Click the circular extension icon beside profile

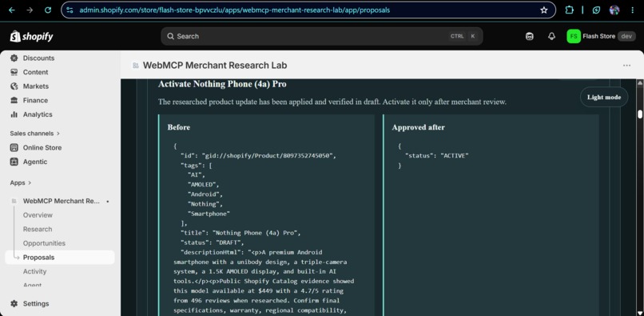(596, 10)
